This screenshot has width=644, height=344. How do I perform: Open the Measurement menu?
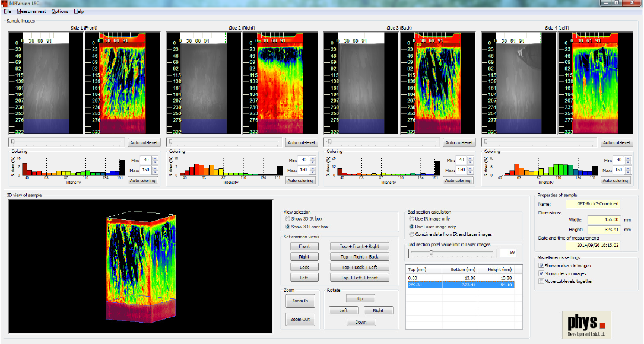click(31, 11)
